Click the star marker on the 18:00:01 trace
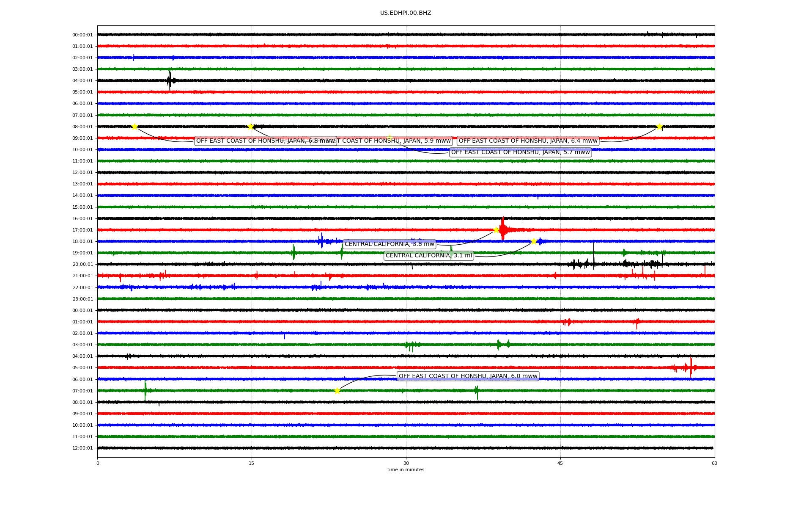The image size is (812, 508). point(534,241)
